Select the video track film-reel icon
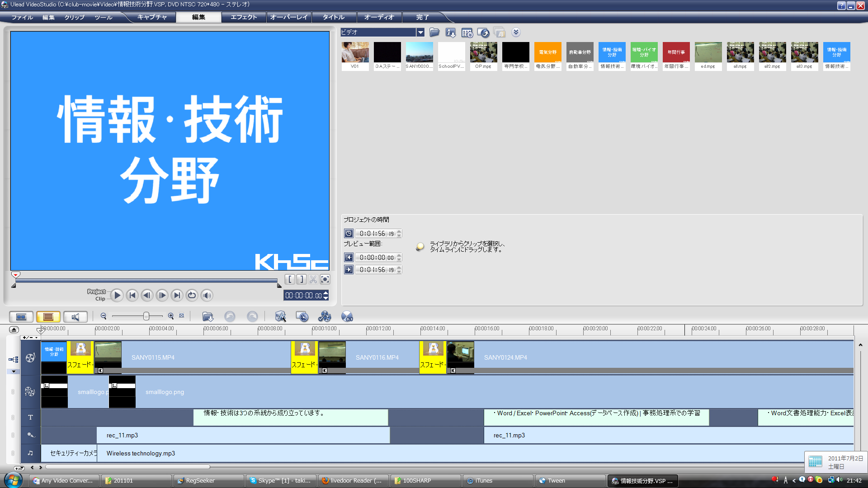 click(30, 358)
